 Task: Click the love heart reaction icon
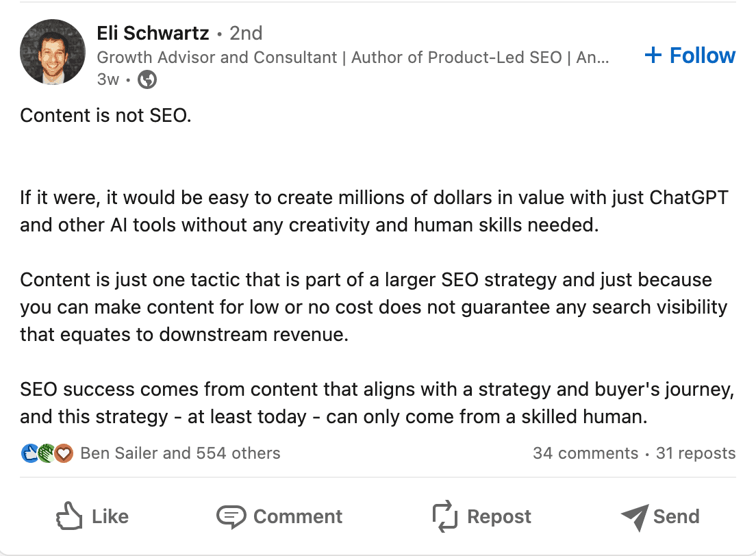coord(62,453)
